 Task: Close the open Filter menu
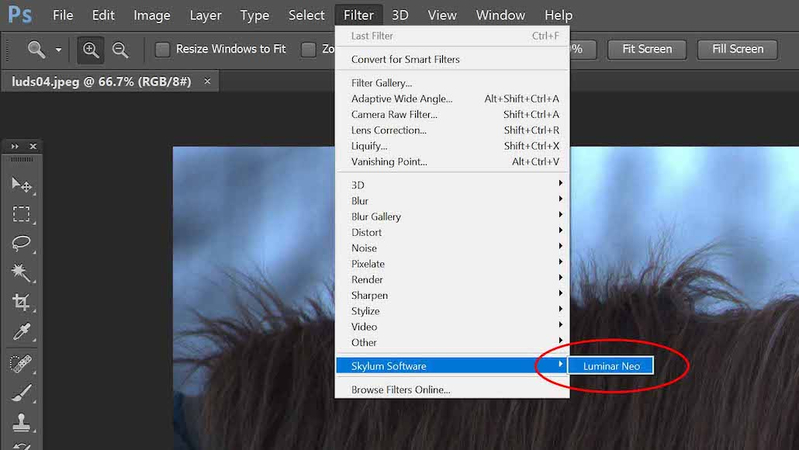coord(358,15)
